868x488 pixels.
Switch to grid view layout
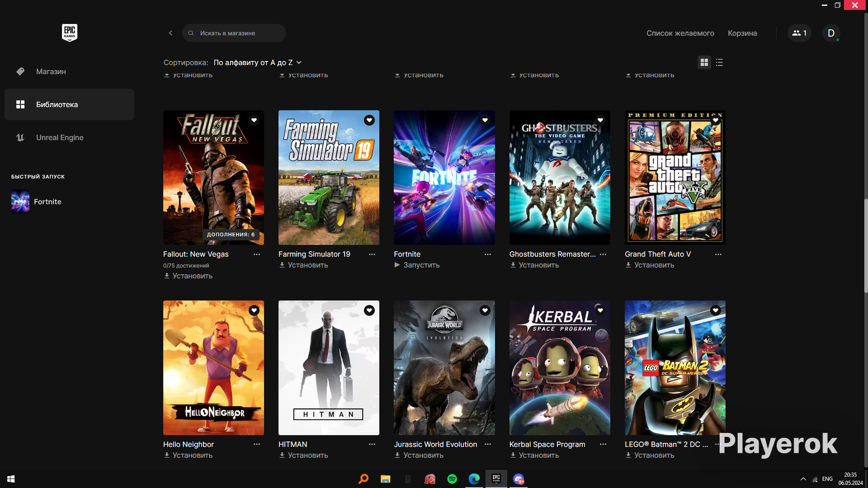[x=704, y=62]
